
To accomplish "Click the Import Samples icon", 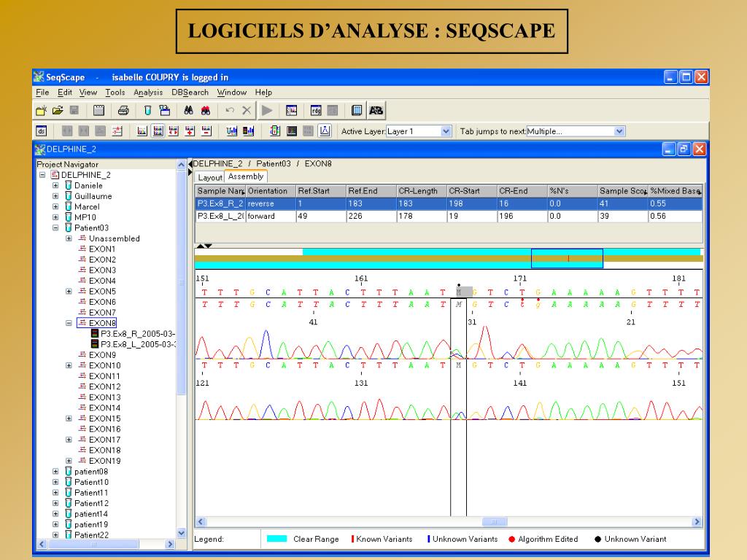I will click(x=165, y=111).
